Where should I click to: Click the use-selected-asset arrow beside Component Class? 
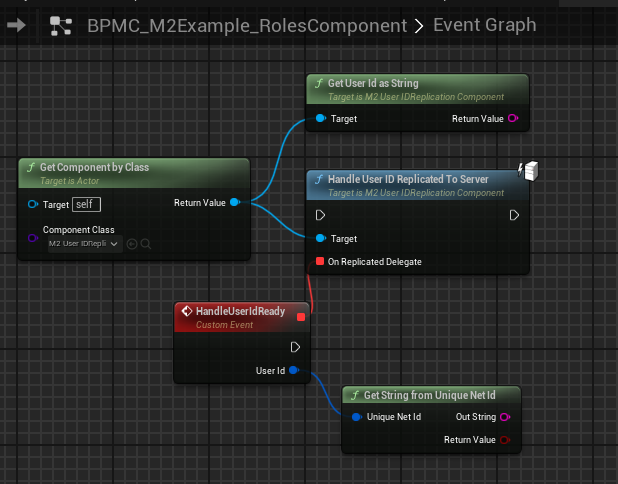(x=131, y=243)
